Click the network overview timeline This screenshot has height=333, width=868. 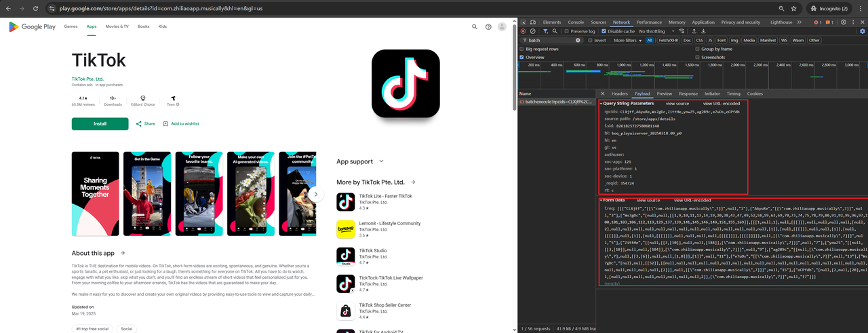click(692, 75)
